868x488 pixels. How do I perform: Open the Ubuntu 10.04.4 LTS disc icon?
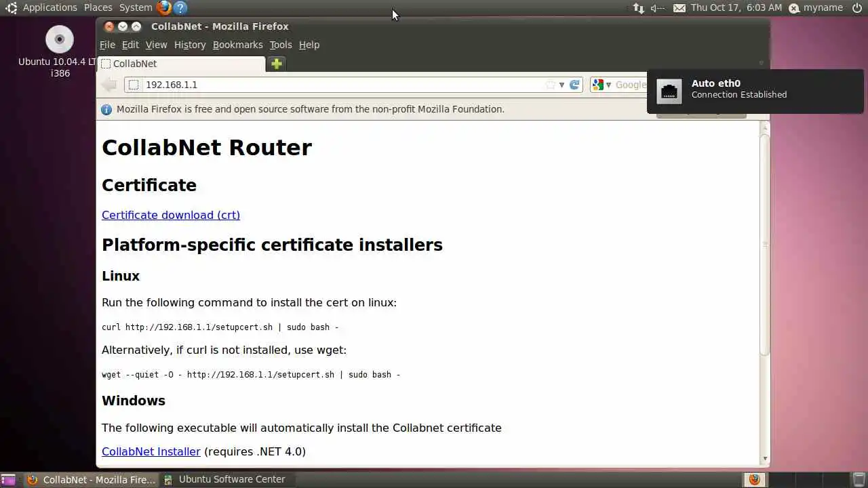click(60, 39)
